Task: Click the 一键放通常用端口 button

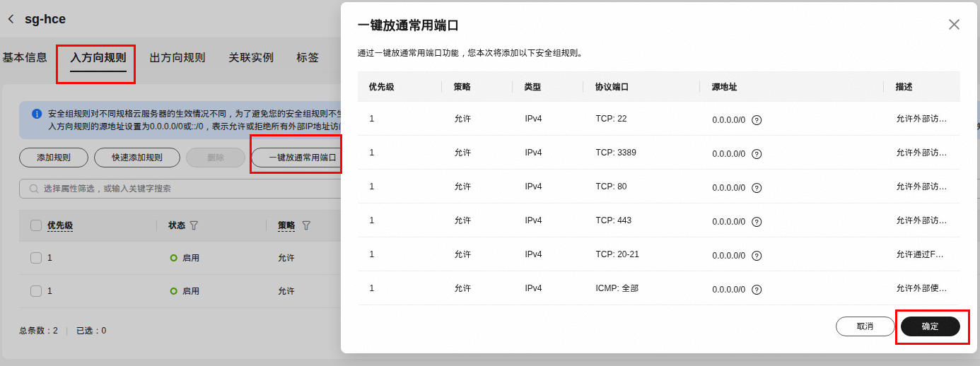Action: 296,158
